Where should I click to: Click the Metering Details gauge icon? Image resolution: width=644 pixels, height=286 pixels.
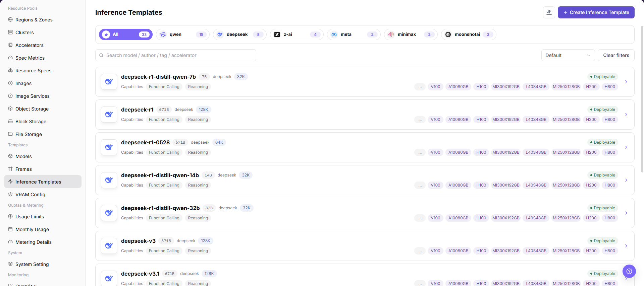10,242
